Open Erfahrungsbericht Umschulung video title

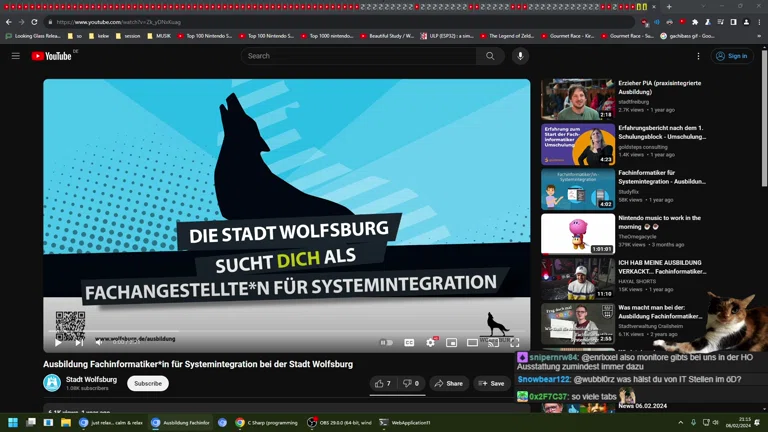click(x=662, y=132)
